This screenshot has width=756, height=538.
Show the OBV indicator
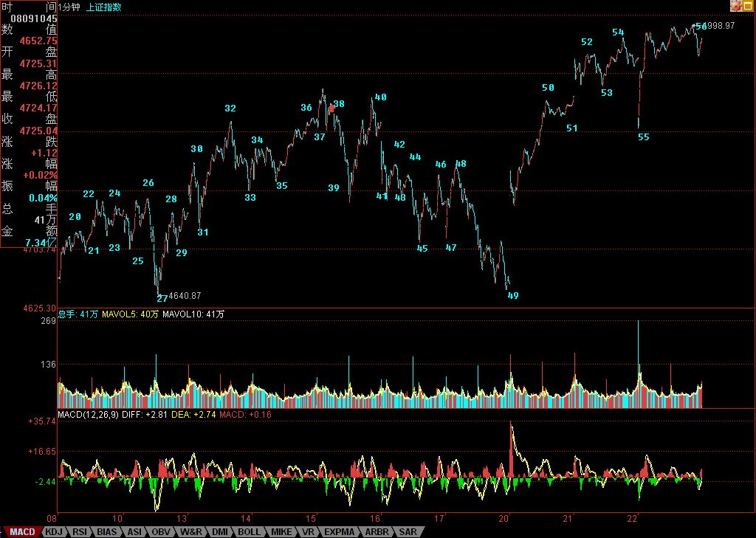click(161, 531)
